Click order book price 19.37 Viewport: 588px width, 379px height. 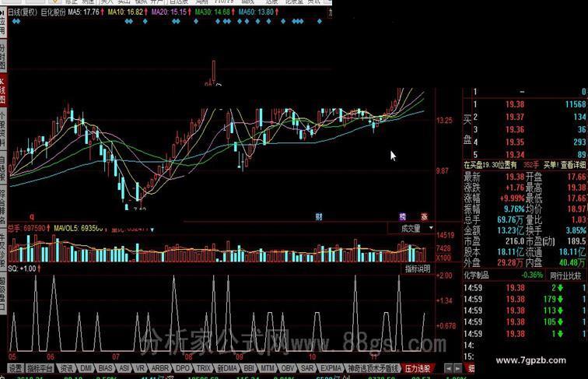tap(515, 117)
